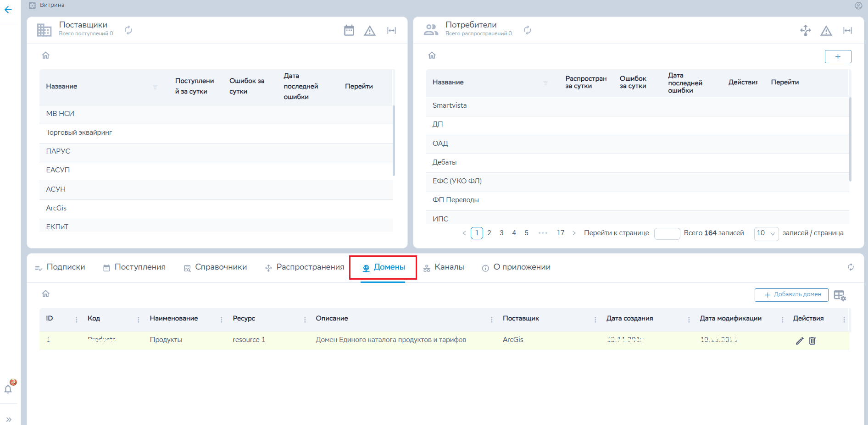This screenshot has width=868, height=425.
Task: Click the Перейти к странице input field
Action: tap(667, 233)
